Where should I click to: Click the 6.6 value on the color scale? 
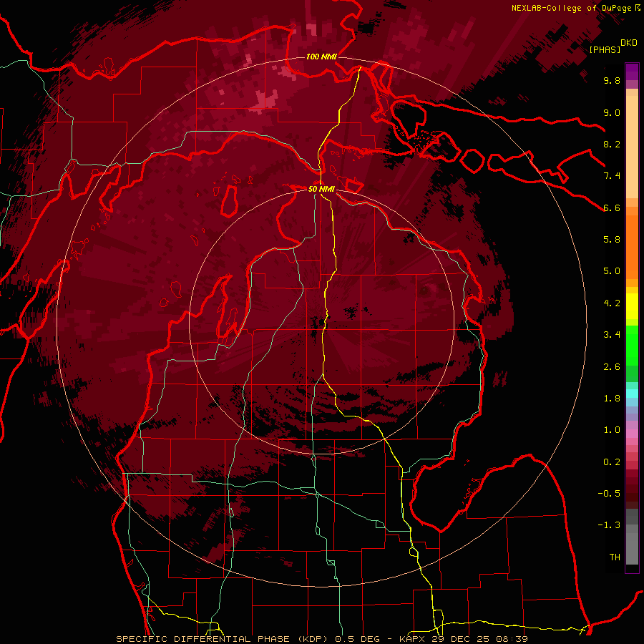coord(612,208)
